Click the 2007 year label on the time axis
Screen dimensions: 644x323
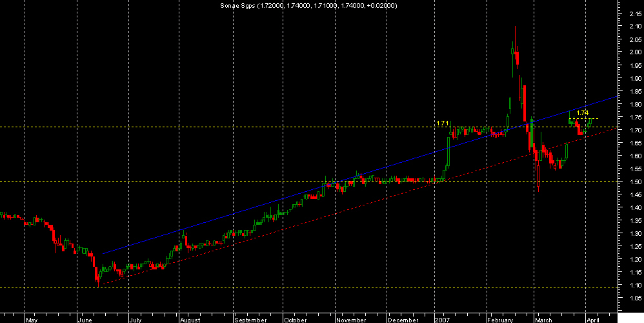point(443,320)
